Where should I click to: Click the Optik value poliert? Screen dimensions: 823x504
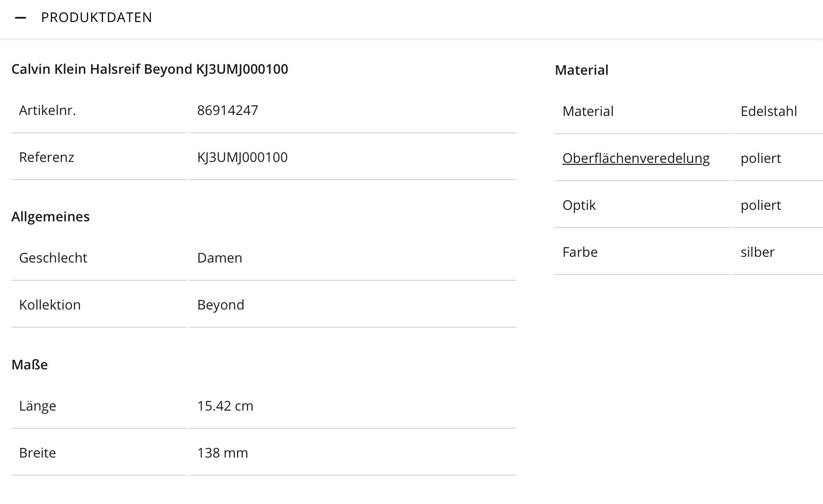(761, 205)
